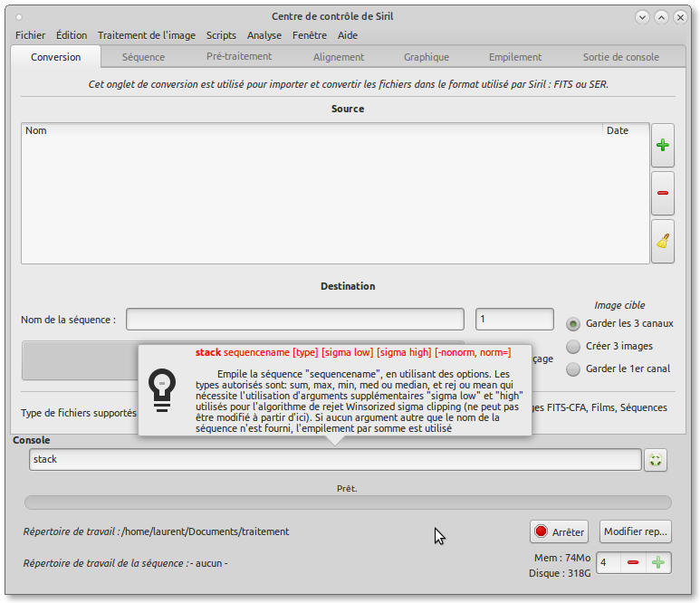Select 'Garder les 3 canaux' option
Screen dimensions: 700x603
tap(573, 323)
